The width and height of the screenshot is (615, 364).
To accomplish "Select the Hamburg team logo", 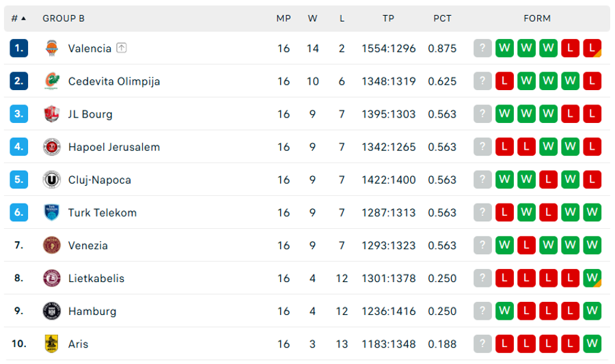I will point(51,311).
